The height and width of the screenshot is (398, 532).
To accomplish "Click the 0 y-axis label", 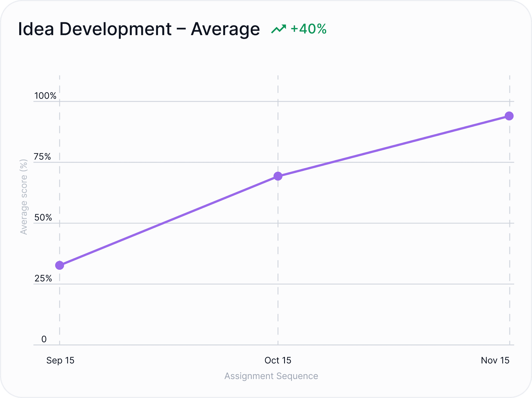I will pos(44,339).
